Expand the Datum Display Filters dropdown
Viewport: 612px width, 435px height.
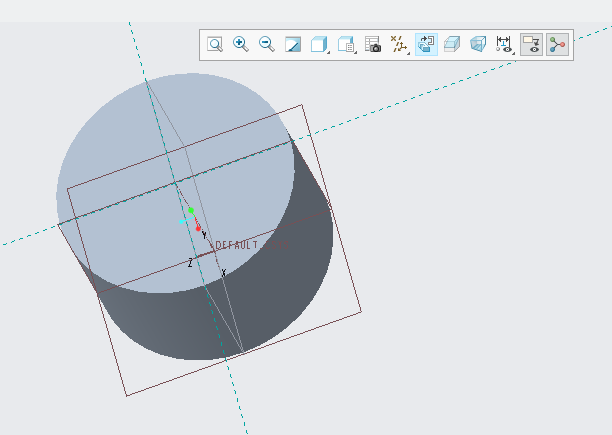[400, 44]
